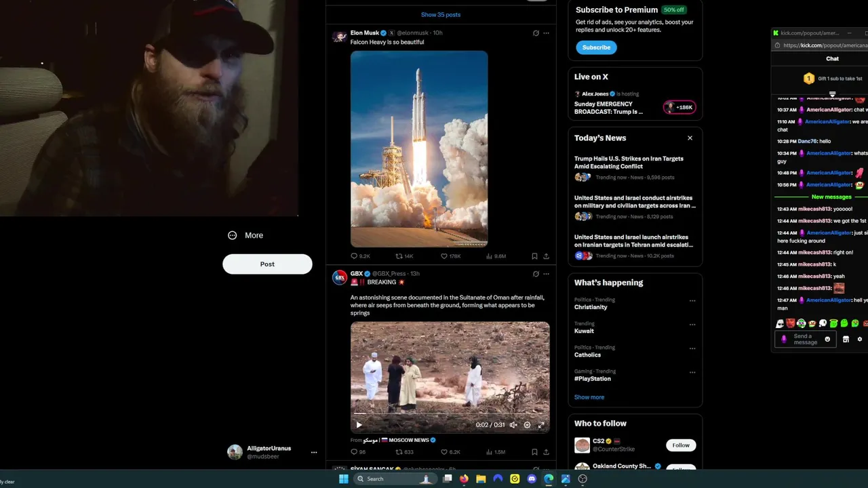This screenshot has height=488, width=868.
Task: Open Task View on the taskbar
Action: [448, 479]
